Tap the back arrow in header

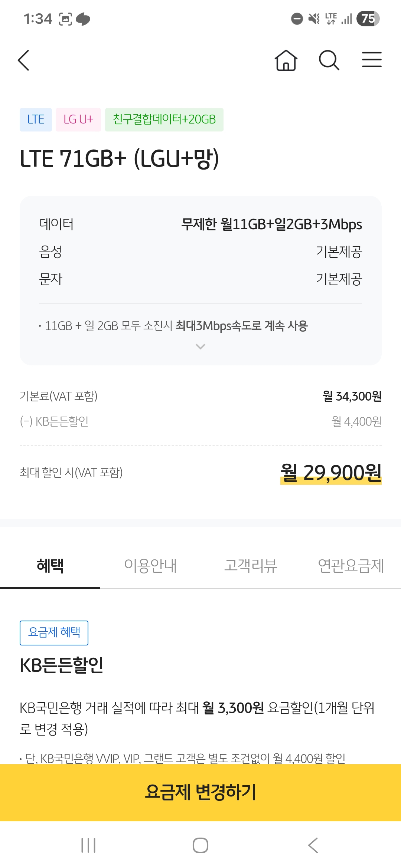(x=24, y=60)
